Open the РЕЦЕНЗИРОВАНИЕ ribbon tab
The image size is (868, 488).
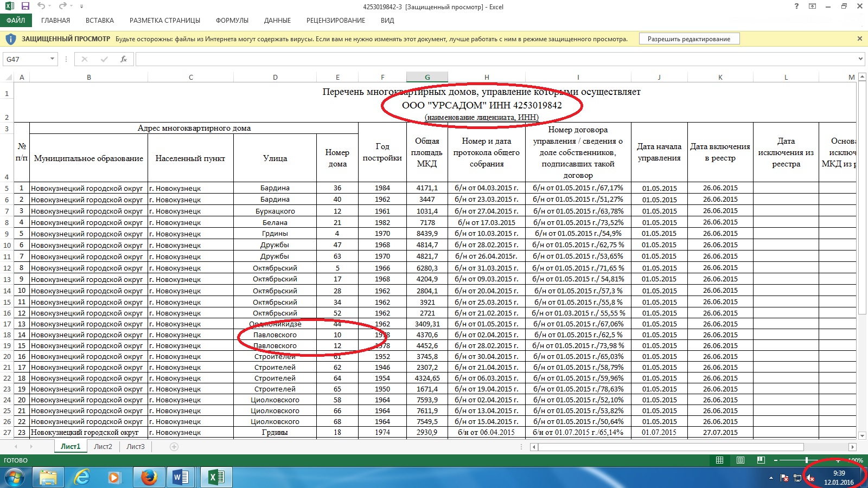tap(336, 21)
